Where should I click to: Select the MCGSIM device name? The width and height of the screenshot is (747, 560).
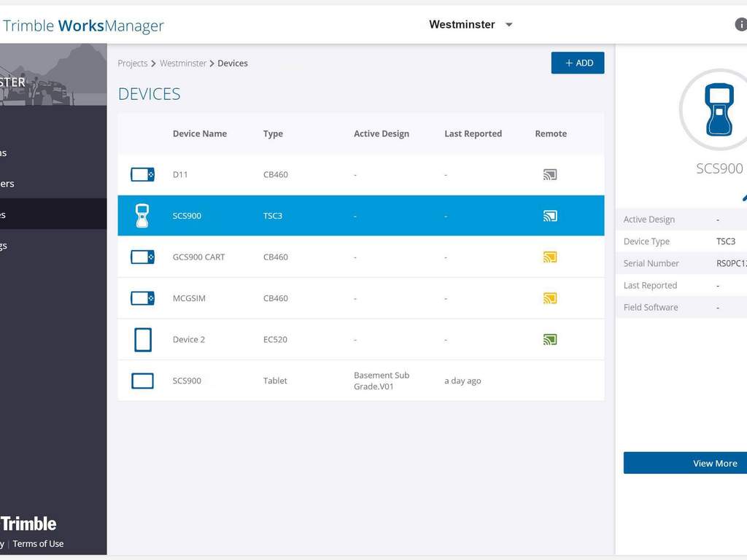click(189, 298)
